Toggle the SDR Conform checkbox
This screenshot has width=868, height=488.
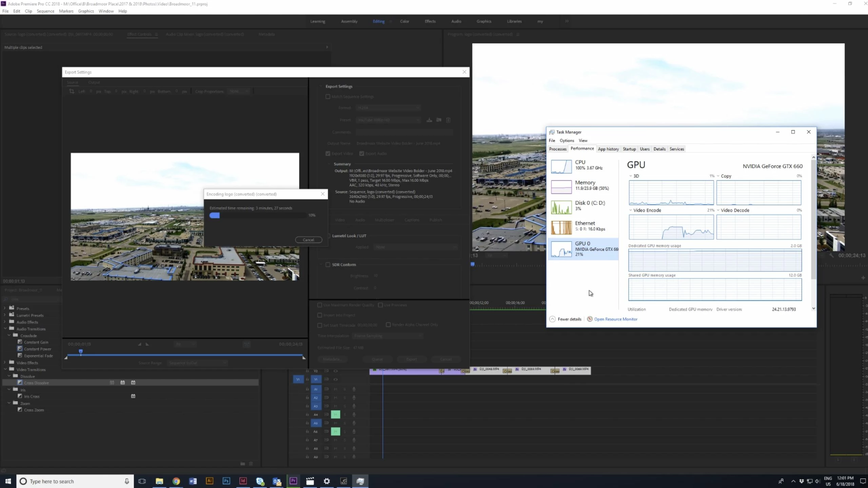[x=328, y=265]
